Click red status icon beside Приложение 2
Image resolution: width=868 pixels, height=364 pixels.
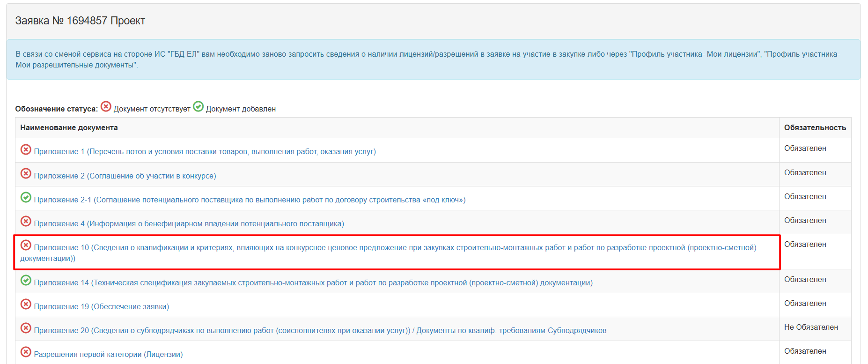coord(26,174)
